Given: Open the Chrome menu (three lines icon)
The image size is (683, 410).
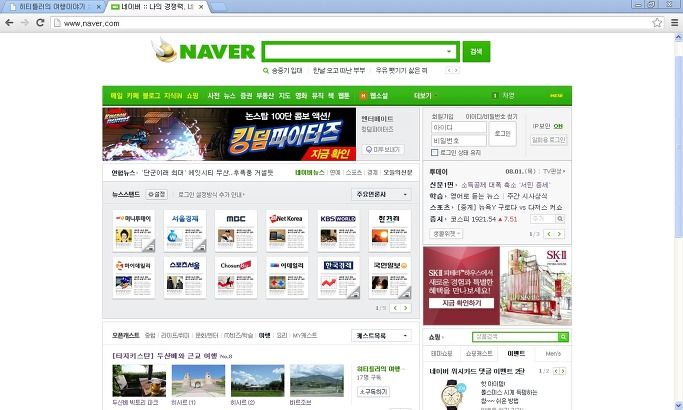Looking at the screenshot, I should 674,23.
